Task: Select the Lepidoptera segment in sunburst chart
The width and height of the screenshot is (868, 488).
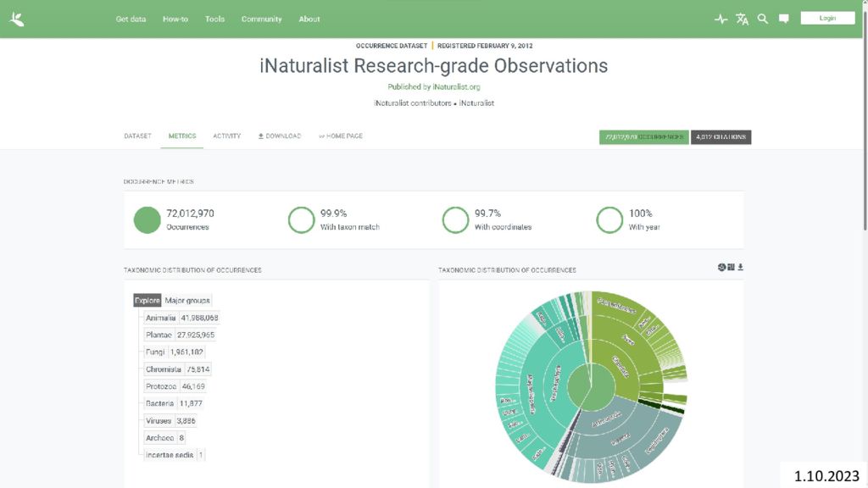Action: [x=658, y=441]
